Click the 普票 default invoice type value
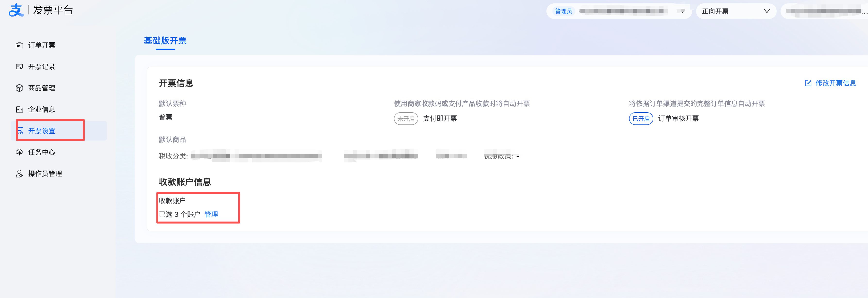 [x=165, y=117]
